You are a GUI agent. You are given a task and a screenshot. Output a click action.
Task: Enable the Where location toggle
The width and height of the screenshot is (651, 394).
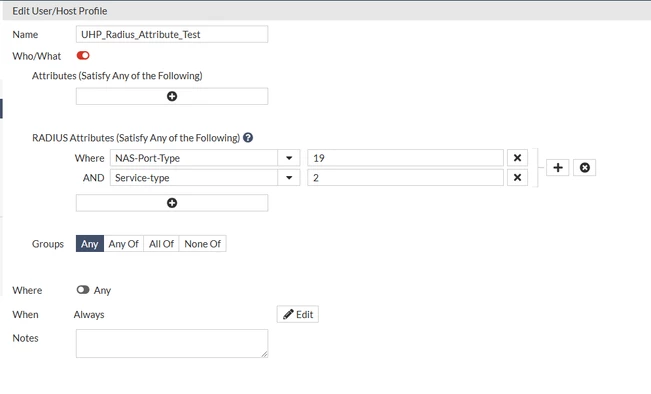[x=83, y=290]
